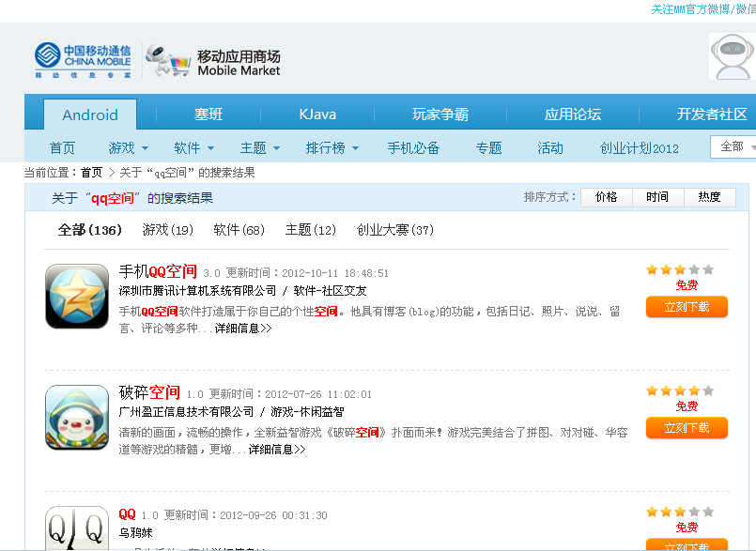756x551 pixels.
Task: Filter results by 游戏(19)
Action: pyautogui.click(x=168, y=230)
